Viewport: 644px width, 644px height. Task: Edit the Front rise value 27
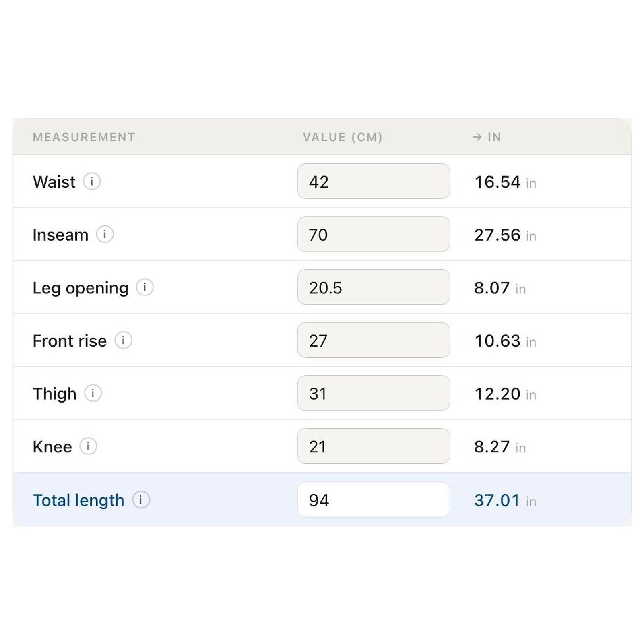pos(374,340)
